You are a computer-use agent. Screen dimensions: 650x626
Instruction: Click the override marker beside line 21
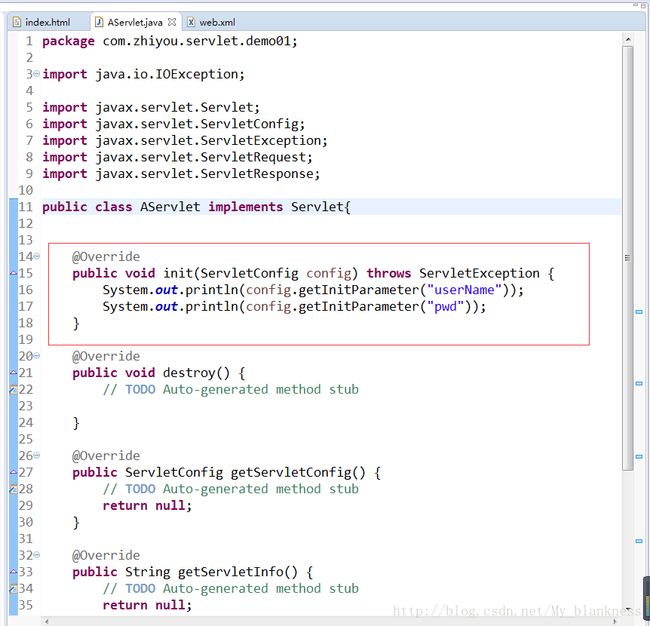pyautogui.click(x=13, y=372)
